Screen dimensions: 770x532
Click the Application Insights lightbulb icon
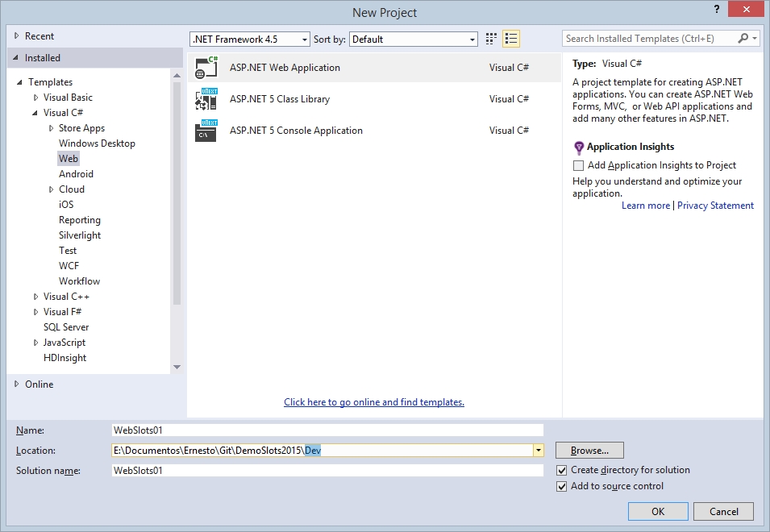[x=578, y=148]
